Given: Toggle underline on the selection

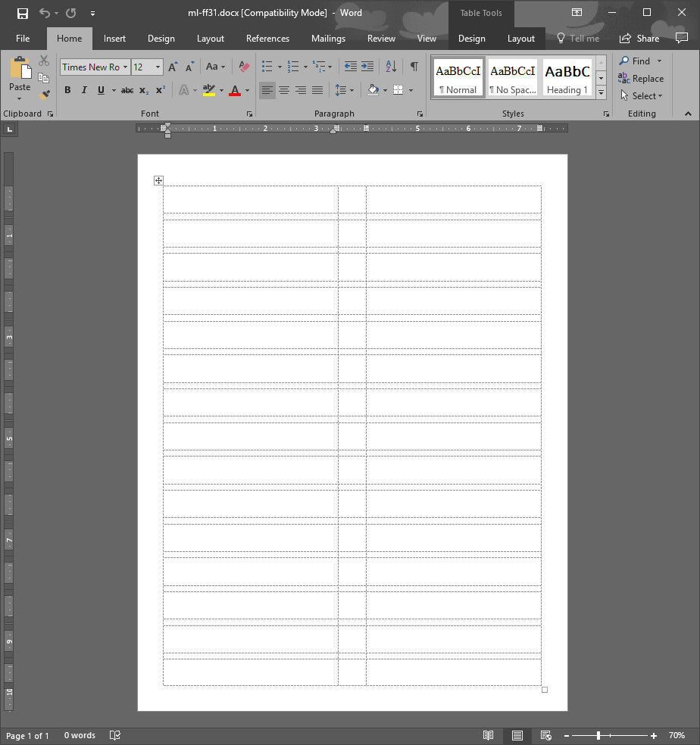Looking at the screenshot, I should pyautogui.click(x=100, y=90).
